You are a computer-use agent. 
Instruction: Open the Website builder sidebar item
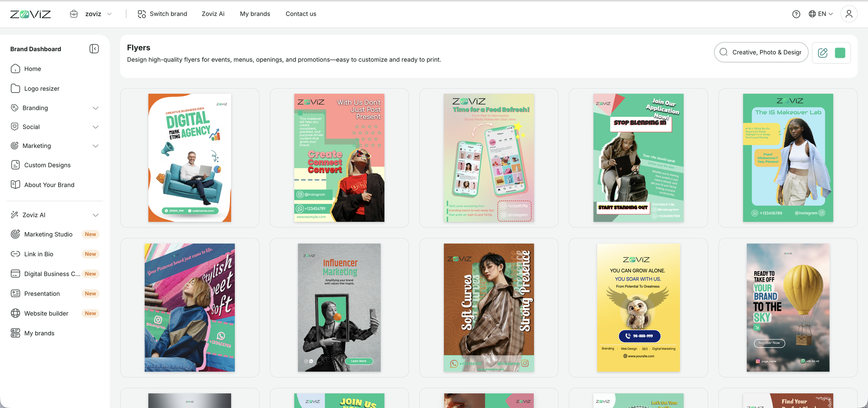[x=46, y=313]
